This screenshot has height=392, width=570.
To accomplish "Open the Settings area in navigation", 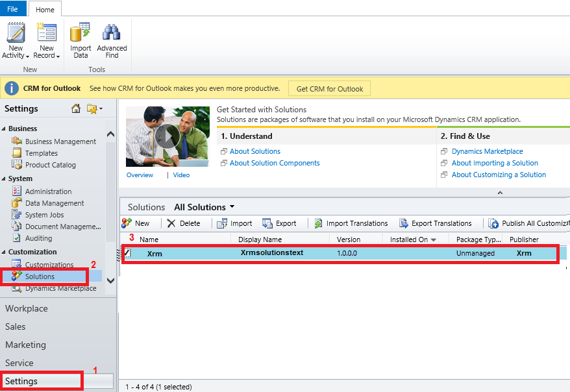I will 21,381.
